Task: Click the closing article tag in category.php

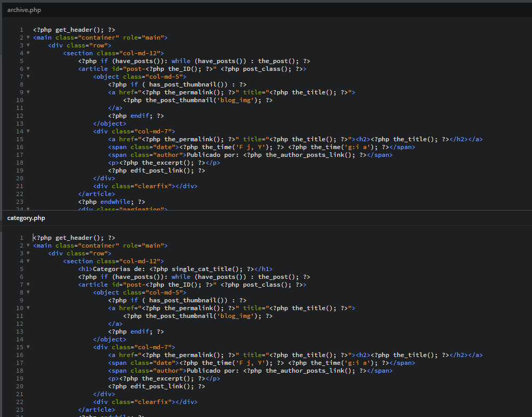Action: pos(97,410)
